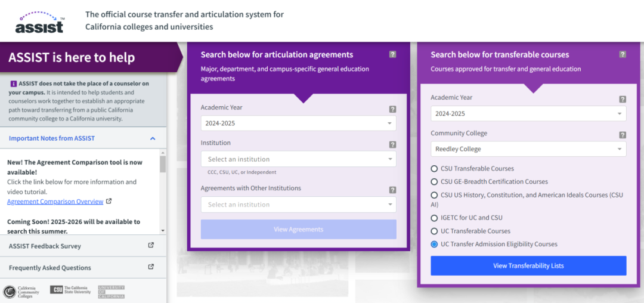
Task: Click "Search below for transferable courses" heading
Action: 500,55
